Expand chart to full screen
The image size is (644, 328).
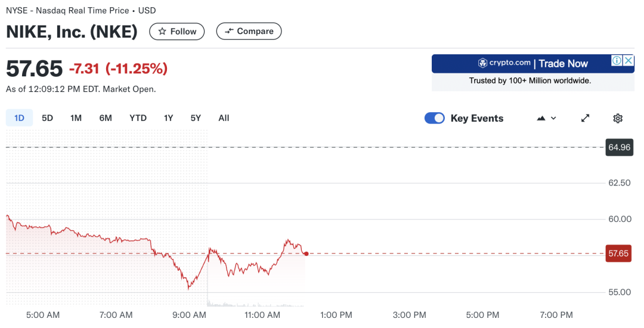point(586,118)
